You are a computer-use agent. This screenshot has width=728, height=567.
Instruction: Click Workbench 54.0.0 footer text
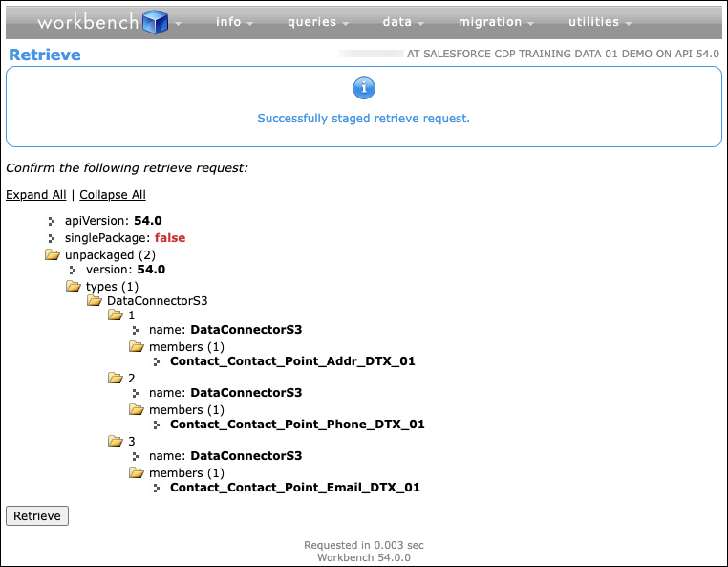click(x=364, y=557)
